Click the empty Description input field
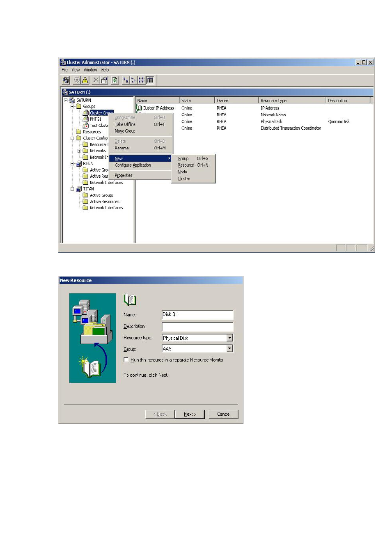 (x=197, y=327)
